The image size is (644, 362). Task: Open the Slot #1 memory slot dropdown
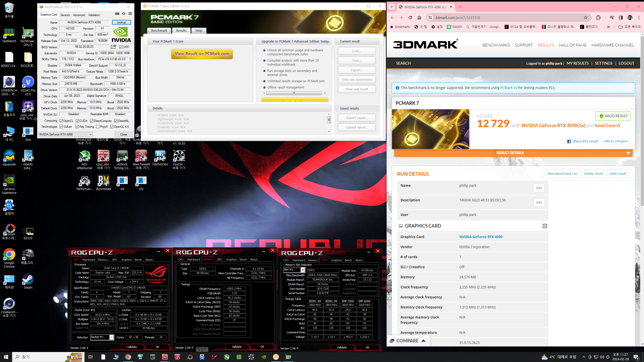coord(294,270)
